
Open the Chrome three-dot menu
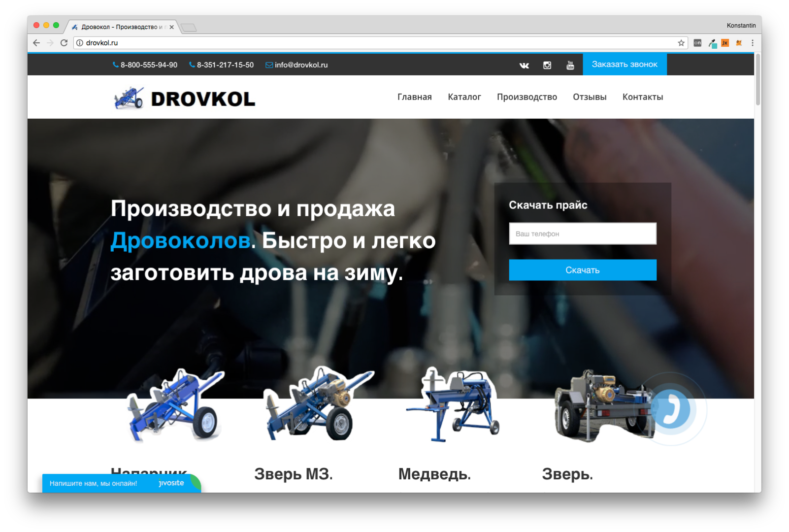pos(752,43)
